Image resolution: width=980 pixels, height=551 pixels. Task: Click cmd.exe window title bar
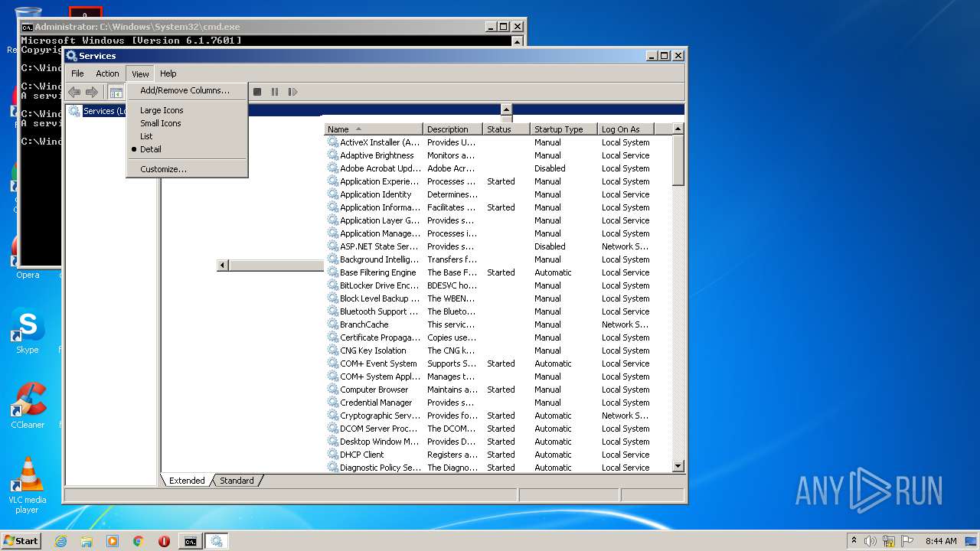(x=253, y=26)
